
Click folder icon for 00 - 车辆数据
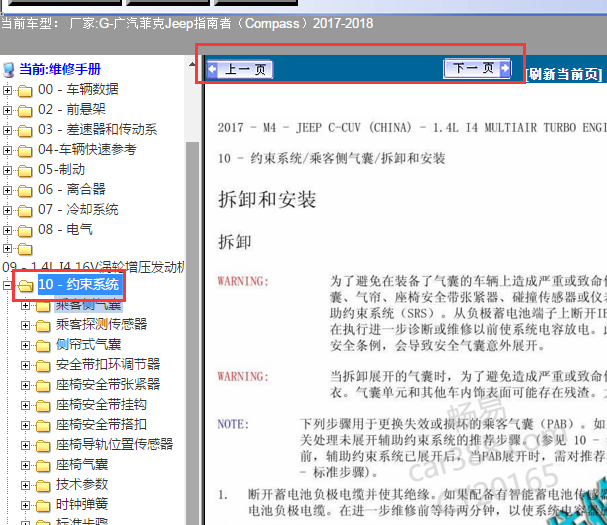point(25,91)
